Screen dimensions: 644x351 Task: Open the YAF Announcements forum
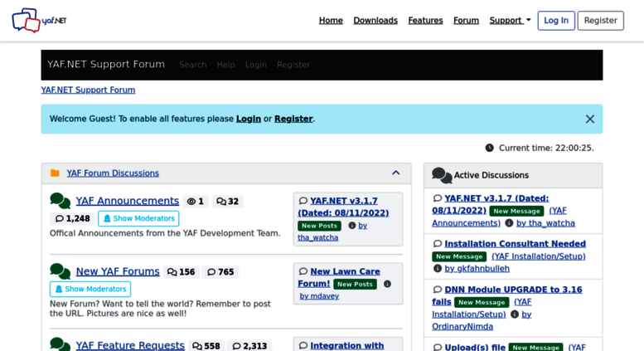click(128, 201)
